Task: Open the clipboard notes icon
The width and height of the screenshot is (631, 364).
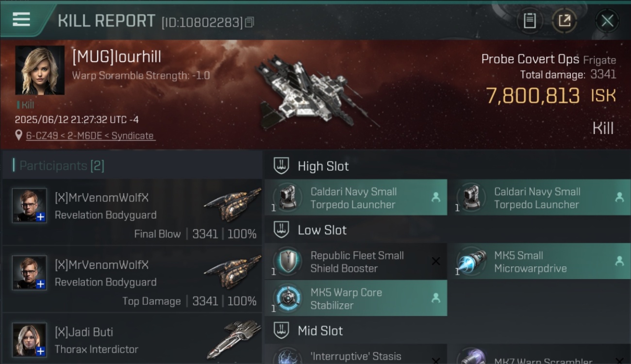Action: (x=530, y=21)
